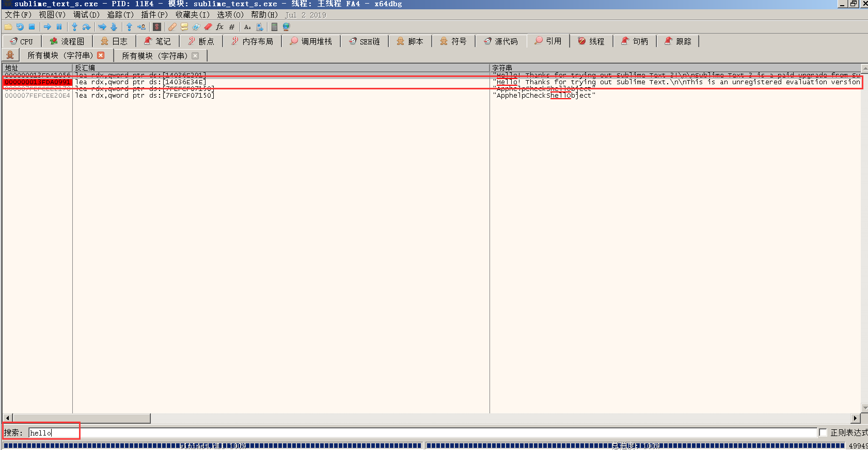Show the Bookmarks list (red icon)
Screen dimensions: 868x450
click(208, 27)
